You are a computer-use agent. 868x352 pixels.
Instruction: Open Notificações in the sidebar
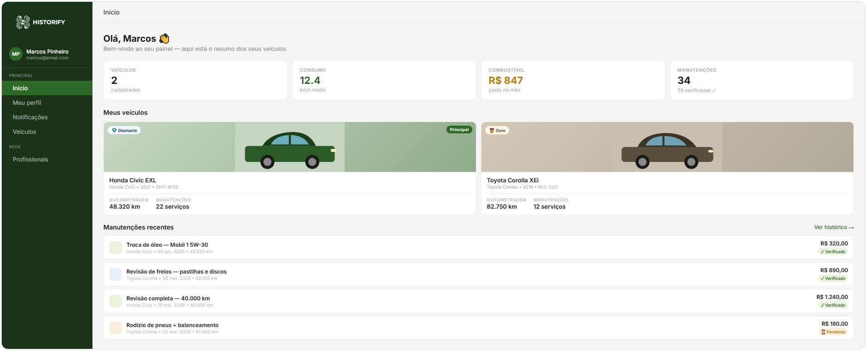click(47, 117)
